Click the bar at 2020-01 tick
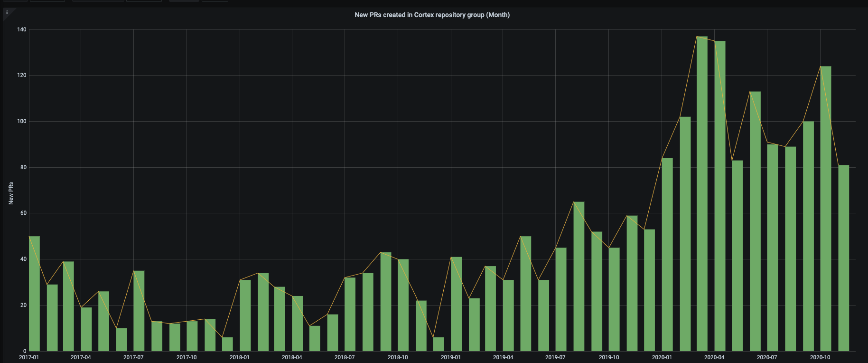Screen dimensions: 868x363 click(x=667, y=255)
